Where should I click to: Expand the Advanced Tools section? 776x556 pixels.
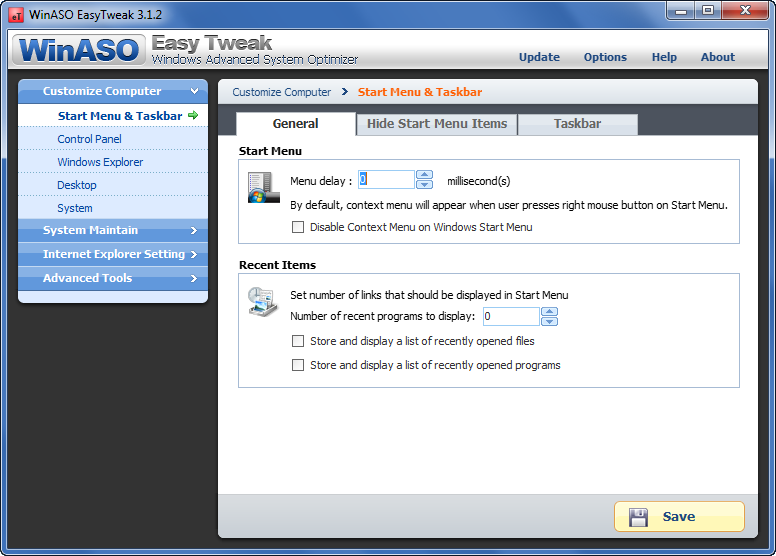(x=113, y=278)
